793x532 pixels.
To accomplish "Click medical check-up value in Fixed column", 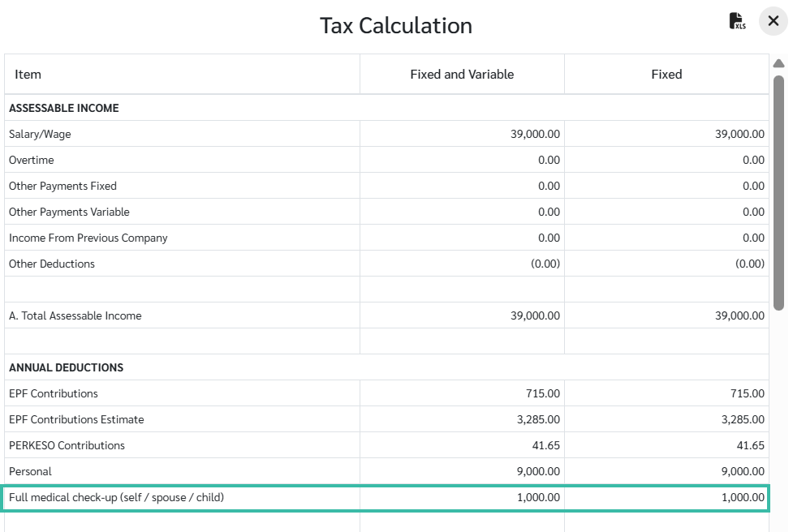I will pyautogui.click(x=743, y=497).
